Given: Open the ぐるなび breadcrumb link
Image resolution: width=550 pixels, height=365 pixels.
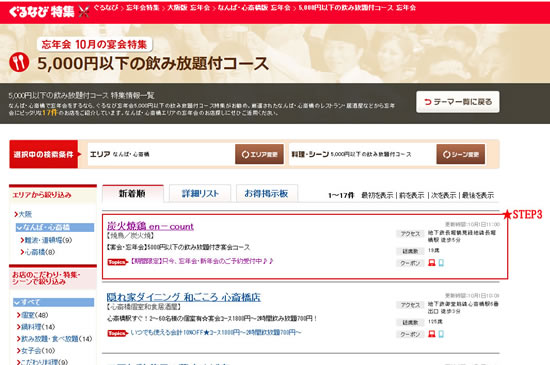Looking at the screenshot, I should point(106,8).
